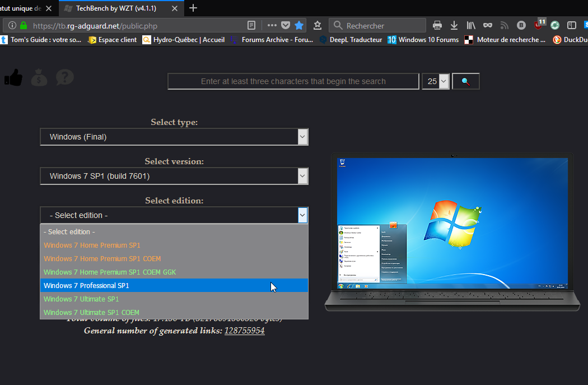Click the magnifier search button

(466, 81)
